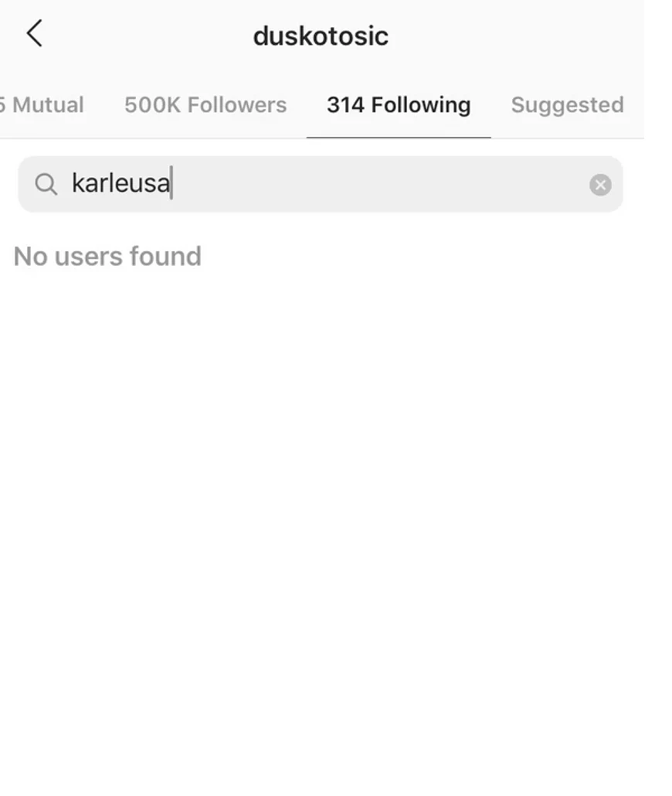Tap the back arrow icon
The image size is (672, 796).
click(34, 34)
